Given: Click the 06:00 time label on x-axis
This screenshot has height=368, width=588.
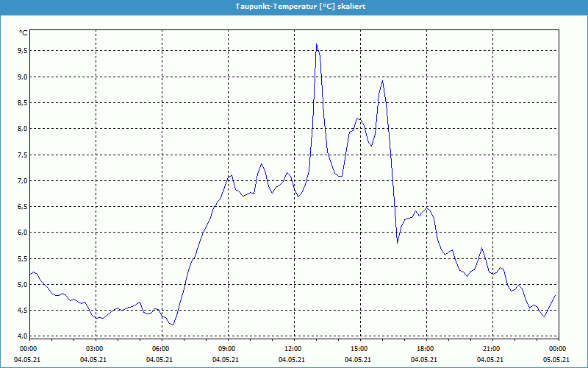Looking at the screenshot, I should pos(161,349).
